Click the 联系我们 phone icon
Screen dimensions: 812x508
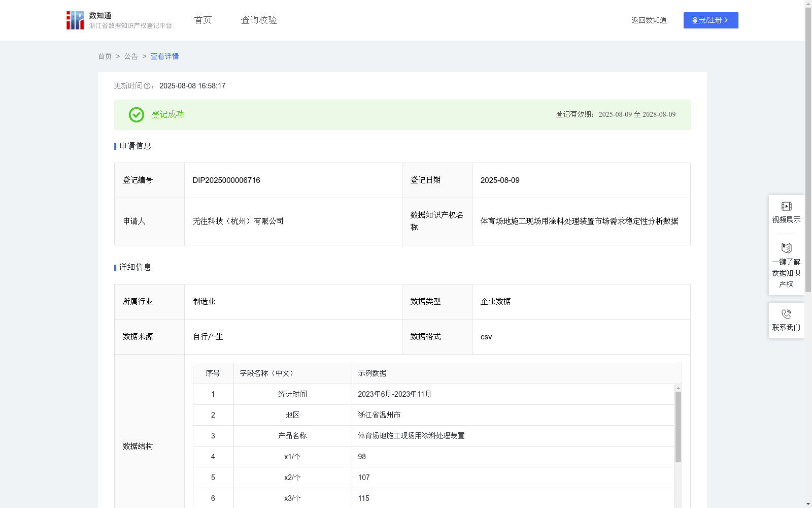coord(786,314)
